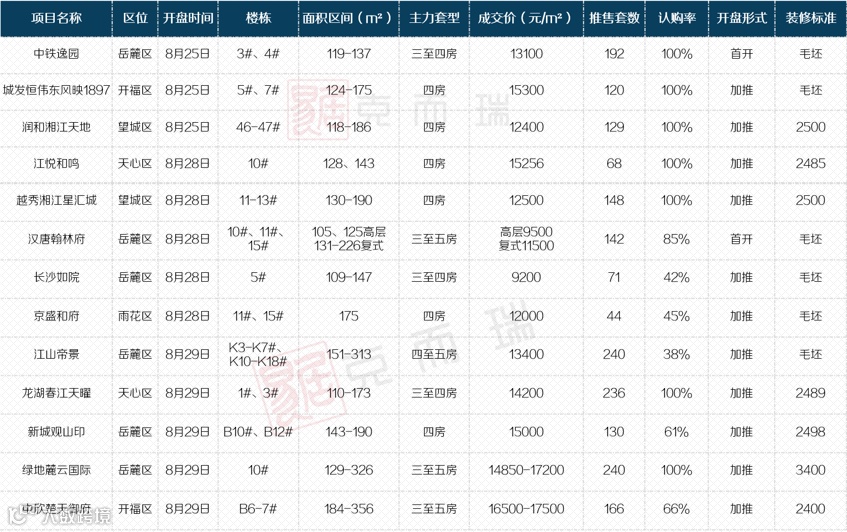This screenshot has height=532, width=847.
Task: Select the 润和湘江天地 project cell
Action: click(x=57, y=127)
